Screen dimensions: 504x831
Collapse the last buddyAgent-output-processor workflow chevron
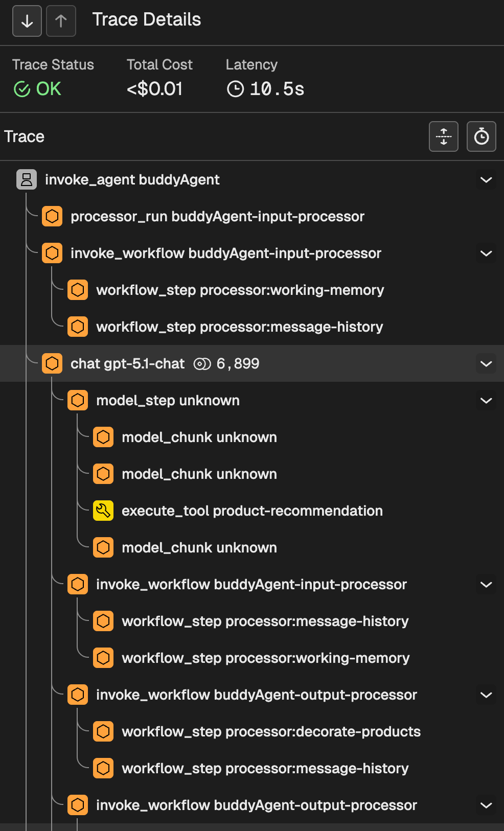(486, 805)
